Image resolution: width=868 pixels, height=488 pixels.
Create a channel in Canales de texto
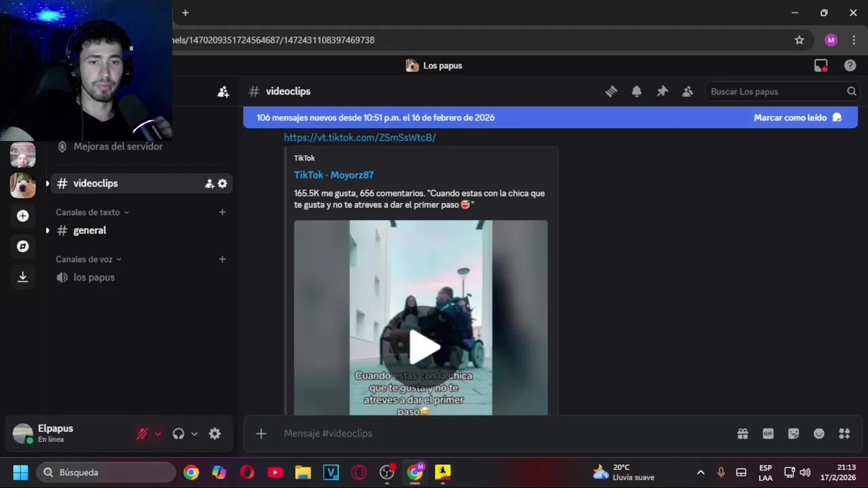pyautogui.click(x=222, y=212)
